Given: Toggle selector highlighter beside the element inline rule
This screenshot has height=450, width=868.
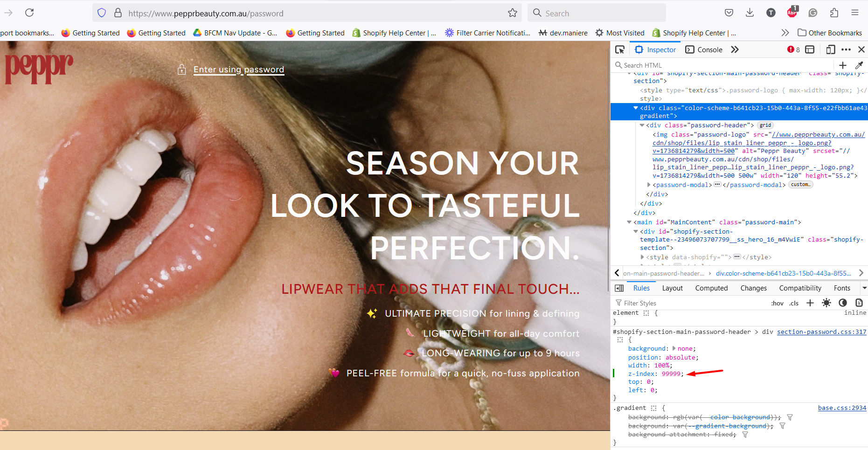Looking at the screenshot, I should [x=646, y=313].
